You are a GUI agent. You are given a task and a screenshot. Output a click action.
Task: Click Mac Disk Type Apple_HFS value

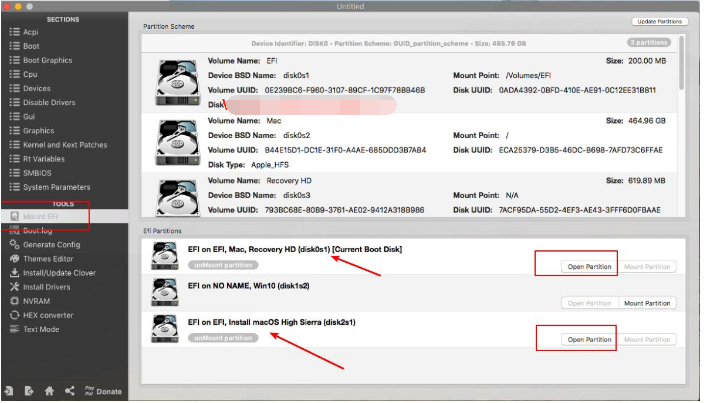click(x=270, y=165)
